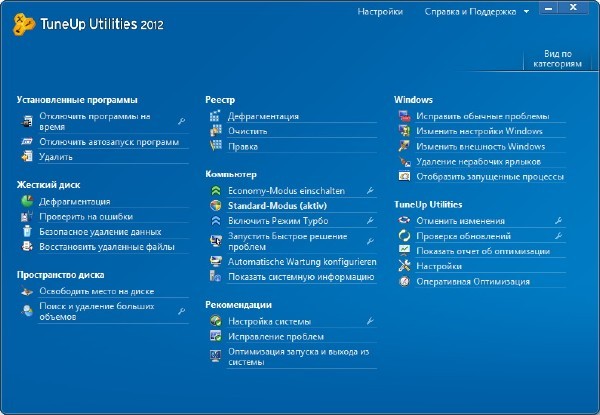Switch to the 'Вид по категориям' tab
Screen dimensions: 600x415
click(558, 59)
